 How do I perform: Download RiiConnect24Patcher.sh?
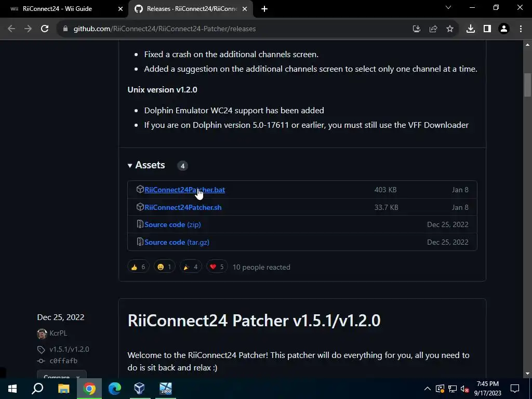point(183,207)
